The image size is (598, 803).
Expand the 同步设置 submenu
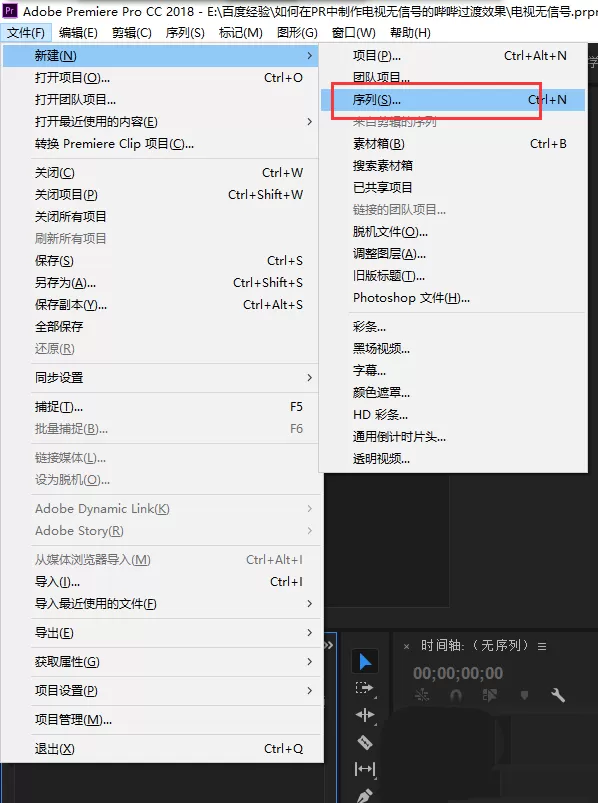(x=161, y=377)
